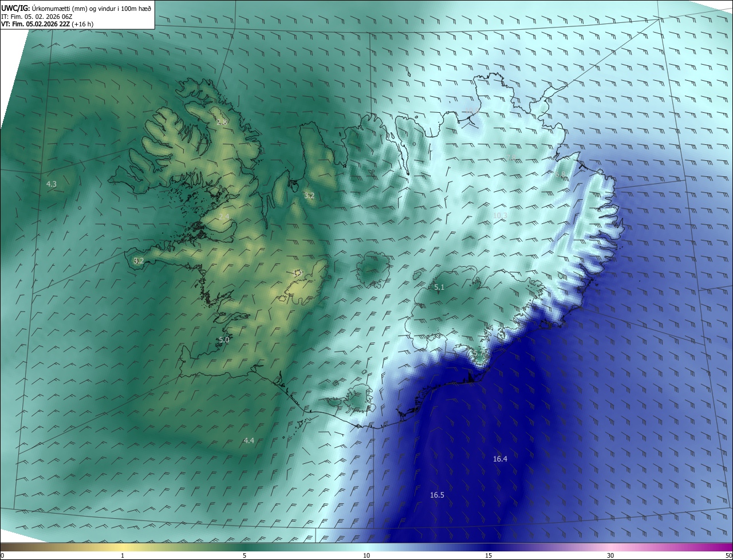The image size is (733, 560).
Task: Click the 4.3 value label on the map
Action: pyautogui.click(x=52, y=184)
